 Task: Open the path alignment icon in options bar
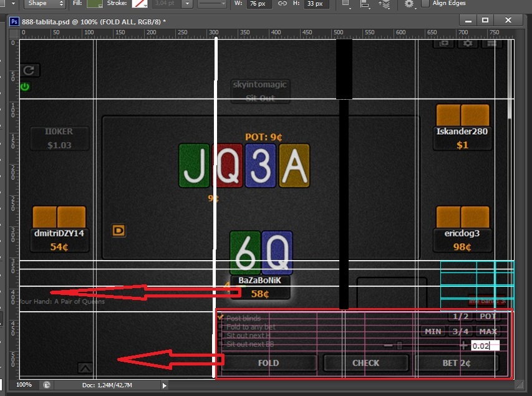[x=365, y=4]
